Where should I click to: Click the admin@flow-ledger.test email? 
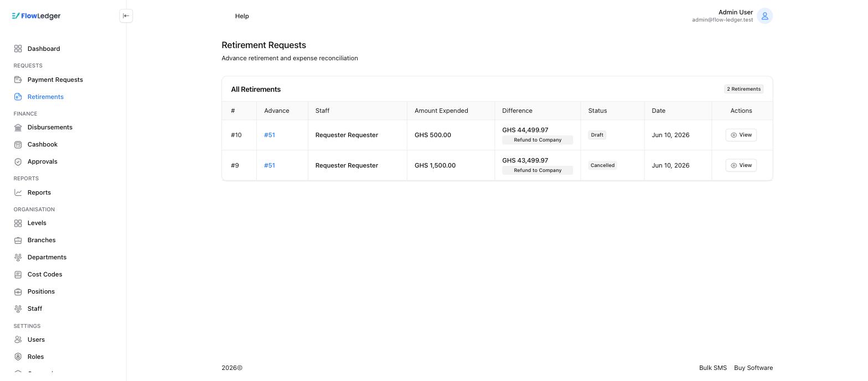[x=722, y=20]
